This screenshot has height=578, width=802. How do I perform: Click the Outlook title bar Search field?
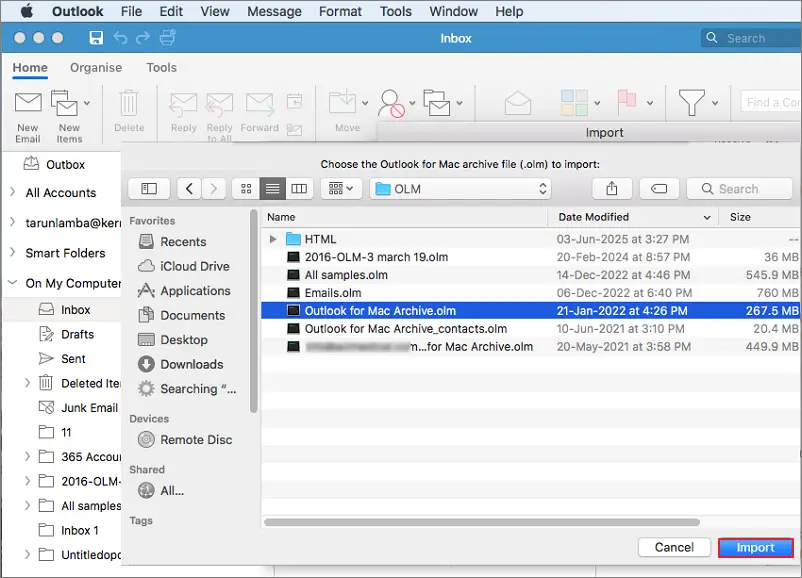[751, 38]
